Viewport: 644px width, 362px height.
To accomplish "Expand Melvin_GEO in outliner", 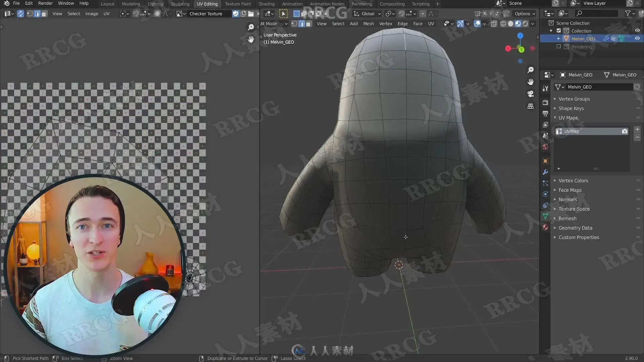I will tap(558, 39).
